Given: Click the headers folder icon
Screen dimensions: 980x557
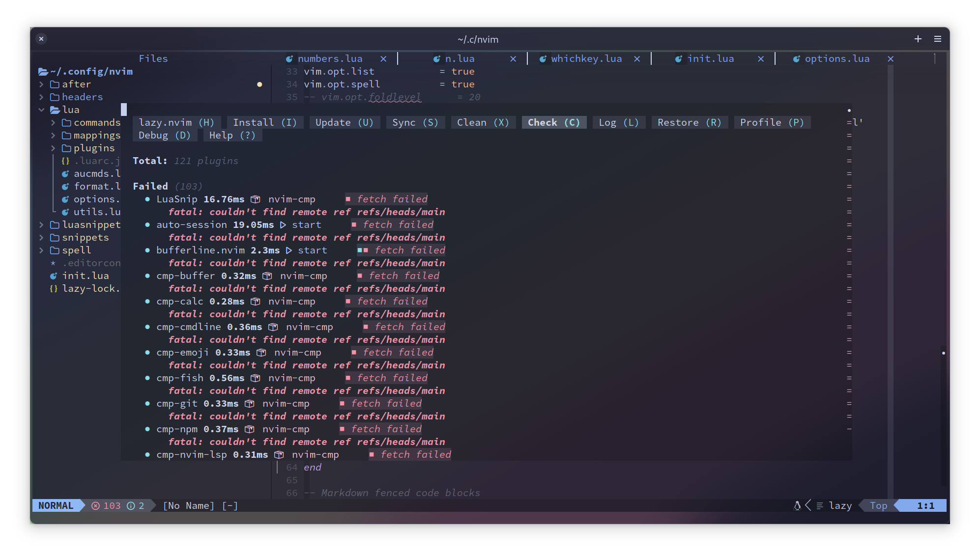Looking at the screenshot, I should (55, 97).
